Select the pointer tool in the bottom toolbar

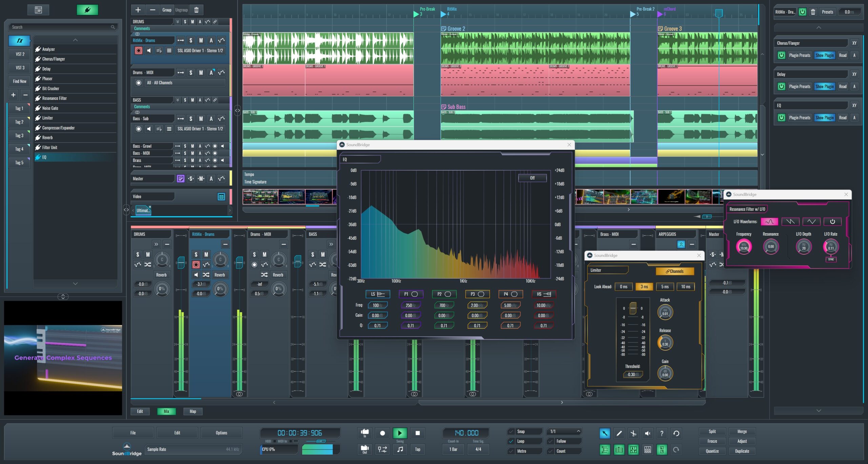tap(605, 433)
